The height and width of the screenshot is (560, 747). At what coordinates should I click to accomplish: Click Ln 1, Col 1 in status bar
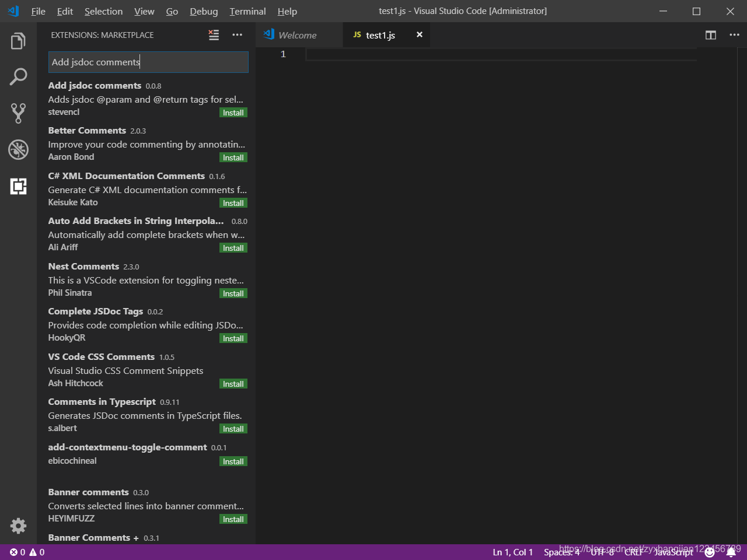click(x=512, y=552)
